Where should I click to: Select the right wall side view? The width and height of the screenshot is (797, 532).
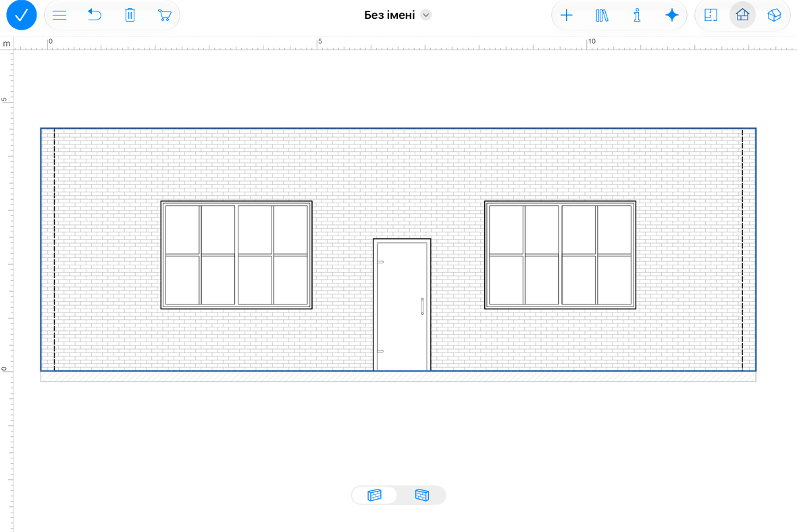click(x=422, y=495)
